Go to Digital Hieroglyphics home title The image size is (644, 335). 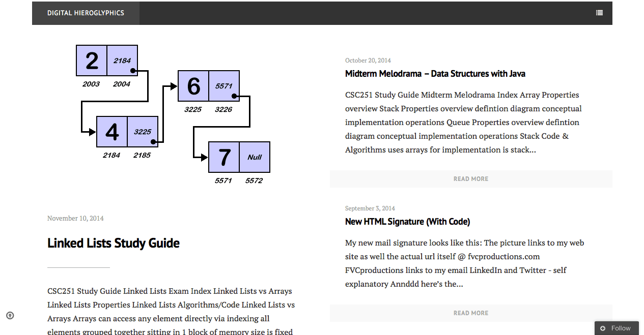(x=86, y=13)
